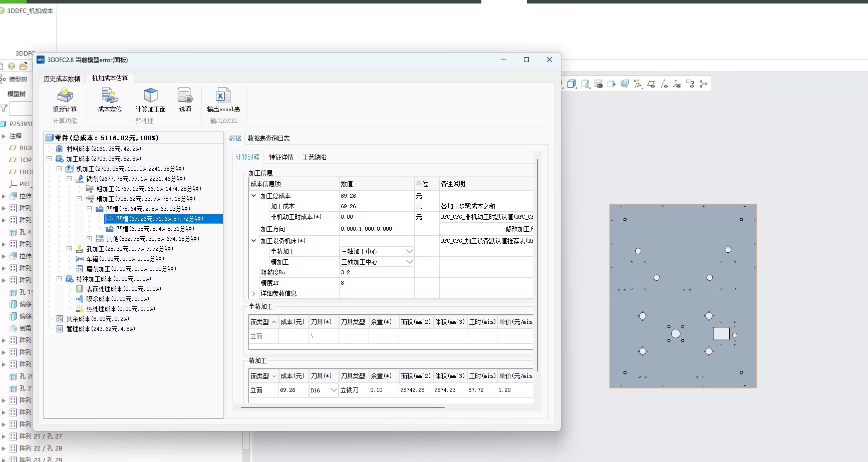The height and width of the screenshot is (462, 868).
Task: Switch to the 历史成本数据 tab
Action: coord(62,79)
